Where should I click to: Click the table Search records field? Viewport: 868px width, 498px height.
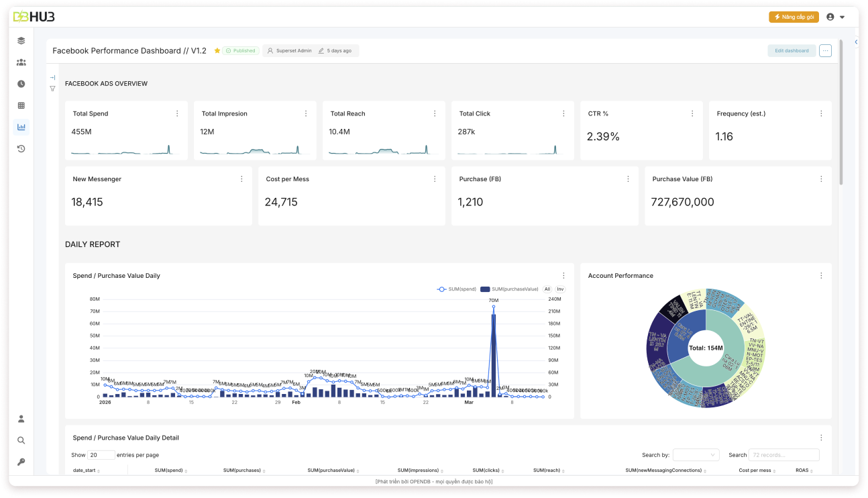pos(783,455)
